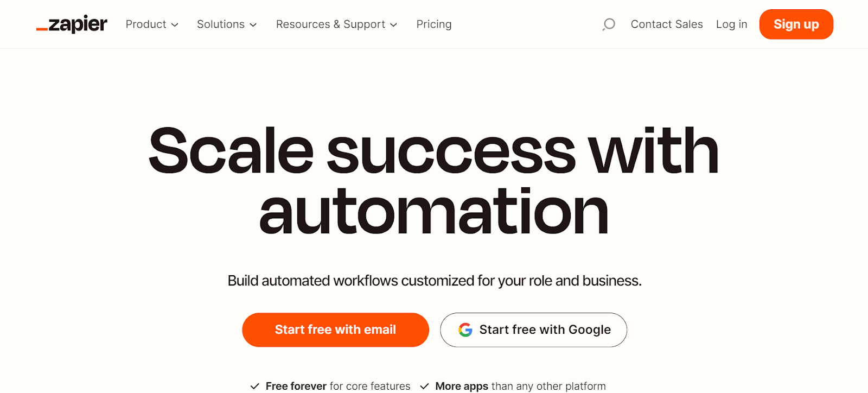This screenshot has height=393, width=868.
Task: Click the workflows tagline text
Action: pyautogui.click(x=434, y=281)
